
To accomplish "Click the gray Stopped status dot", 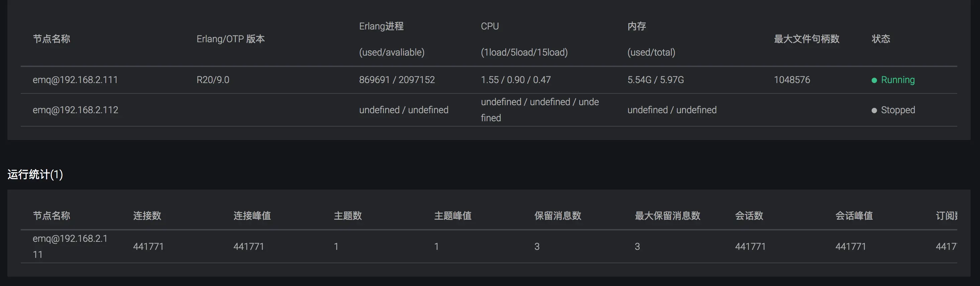I will click(874, 111).
